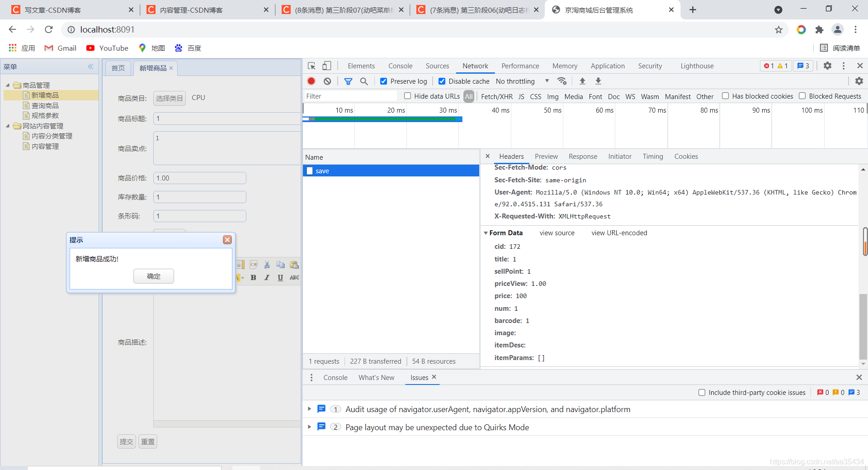The image size is (868, 470).
Task: Toggle the network filter funnel icon
Action: pos(348,81)
